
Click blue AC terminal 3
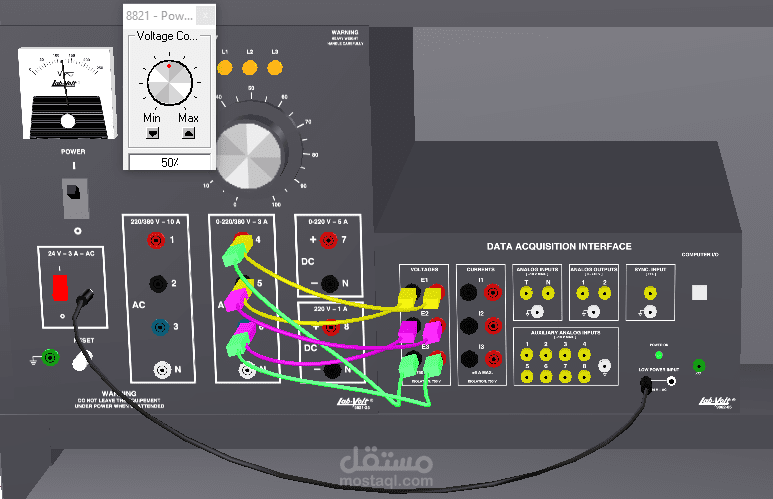point(160,326)
